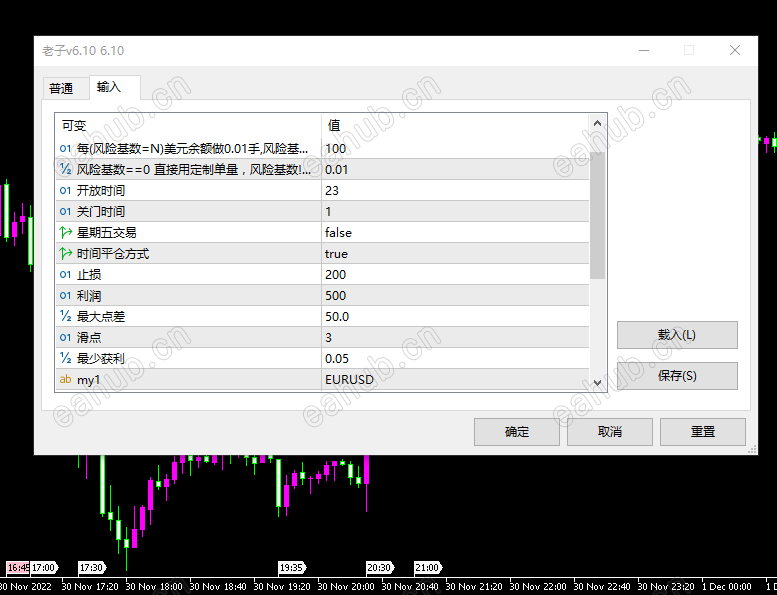777x595 pixels.
Task: Click the integer icon beside 止损
Action: pyautogui.click(x=65, y=274)
